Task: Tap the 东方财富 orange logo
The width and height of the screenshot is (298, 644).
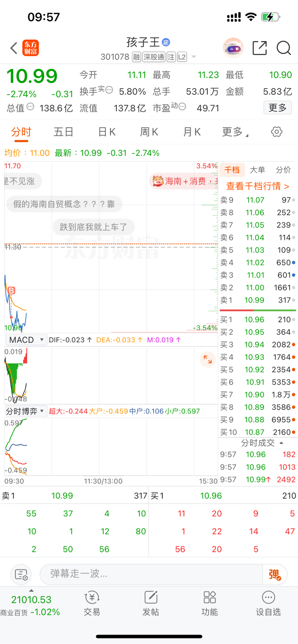Action: point(31,48)
